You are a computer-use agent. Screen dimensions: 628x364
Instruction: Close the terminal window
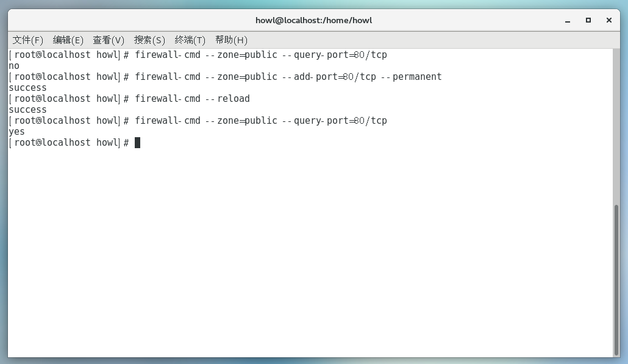click(x=609, y=20)
